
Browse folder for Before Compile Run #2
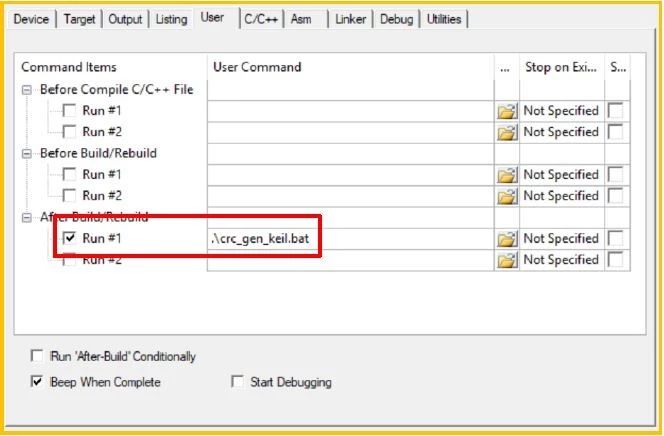pyautogui.click(x=507, y=132)
